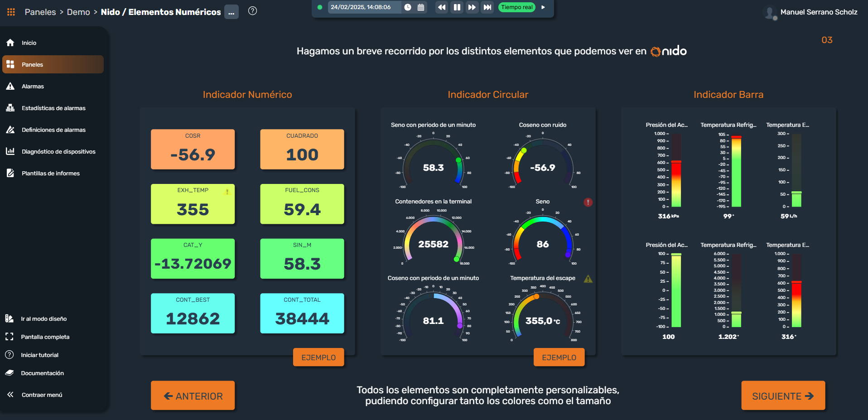Open the help question mark icon
This screenshot has height=420, width=868.
tap(253, 11)
